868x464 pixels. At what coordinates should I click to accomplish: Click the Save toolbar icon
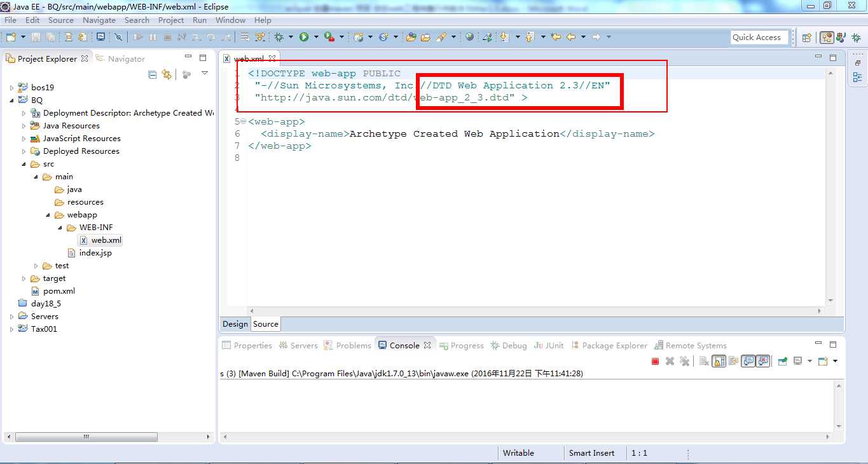(36, 37)
